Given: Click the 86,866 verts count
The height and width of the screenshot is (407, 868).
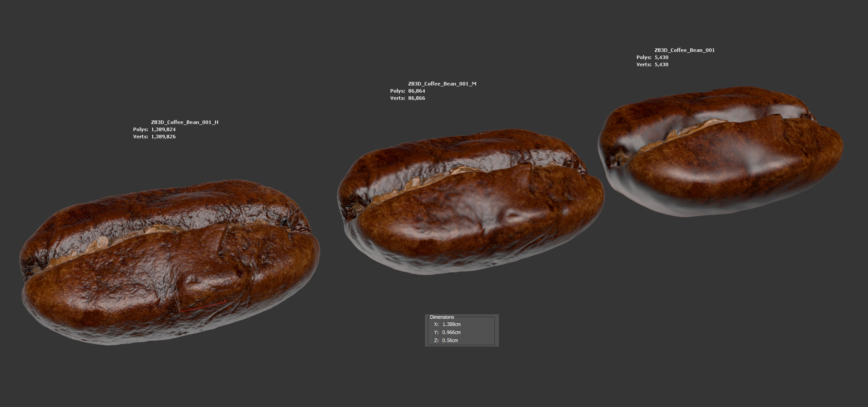Looking at the screenshot, I should 416,98.
